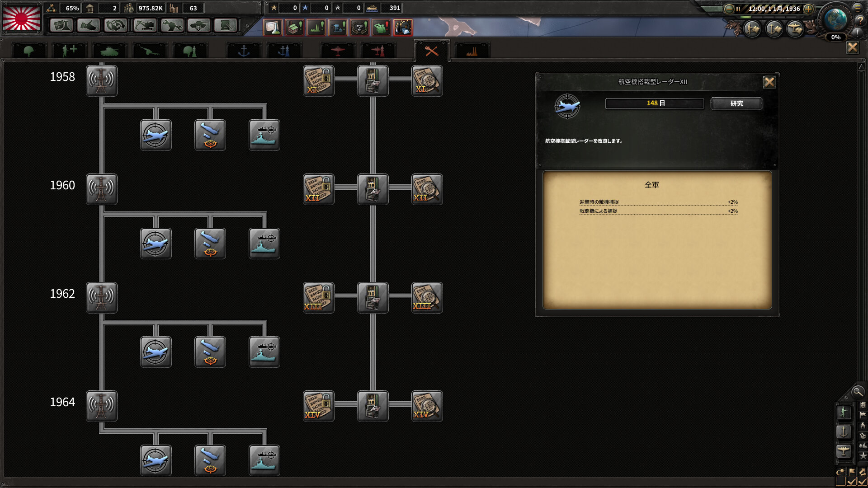Toggle the day/night cycle checkbox
Image resolution: width=868 pixels, height=488 pixels.
841,482
